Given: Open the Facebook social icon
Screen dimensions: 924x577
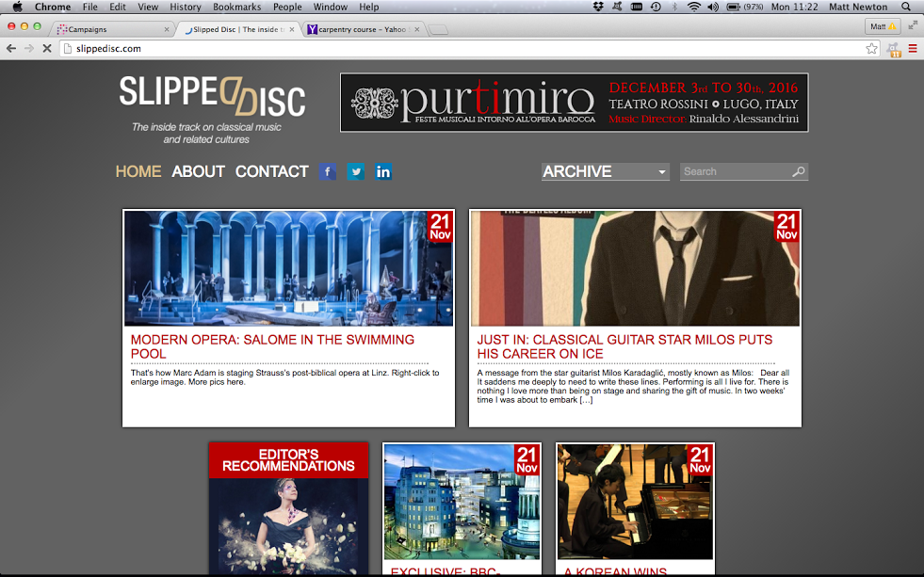Looking at the screenshot, I should 328,172.
